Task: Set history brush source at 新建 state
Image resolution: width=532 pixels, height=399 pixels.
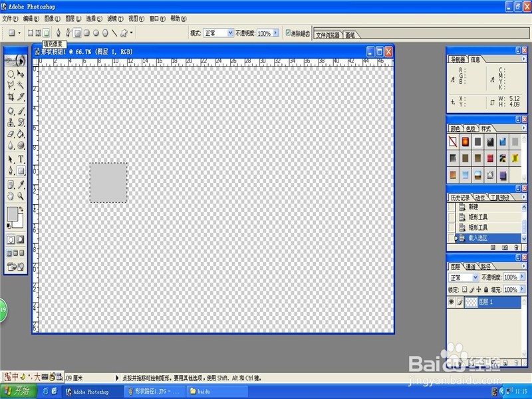Action: pos(452,207)
